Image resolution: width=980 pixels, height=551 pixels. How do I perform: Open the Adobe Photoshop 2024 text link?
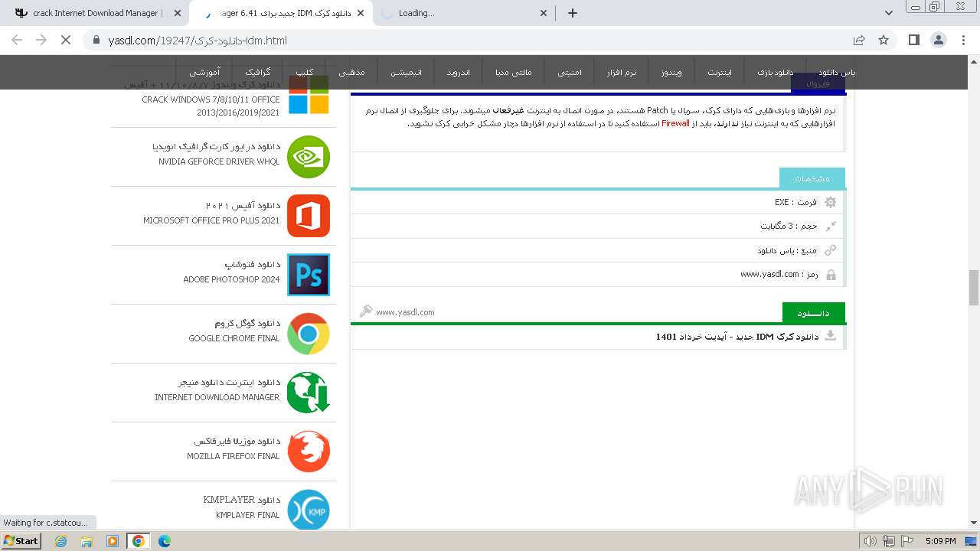pos(231,279)
